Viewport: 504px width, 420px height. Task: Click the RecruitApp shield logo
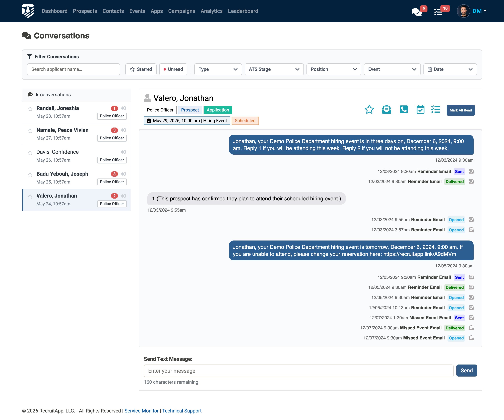click(28, 11)
